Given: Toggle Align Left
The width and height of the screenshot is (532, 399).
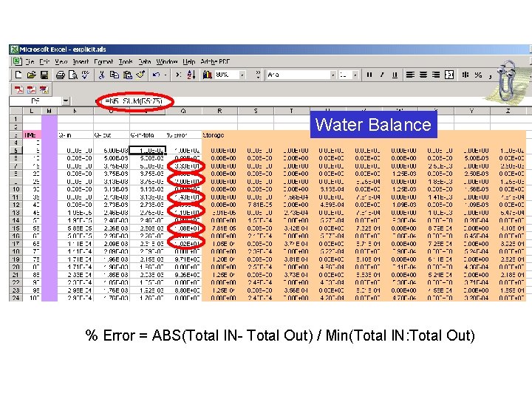Looking at the screenshot, I should pyautogui.click(x=410, y=75).
